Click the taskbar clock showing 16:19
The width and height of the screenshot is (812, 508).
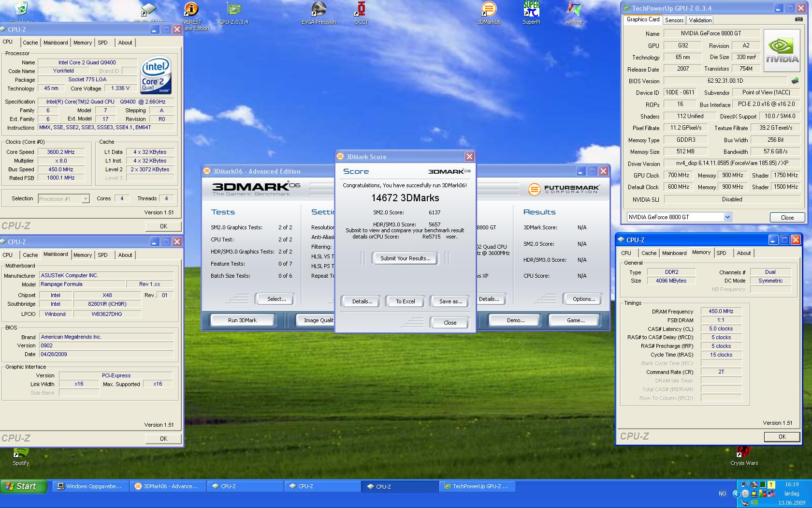coord(792,484)
